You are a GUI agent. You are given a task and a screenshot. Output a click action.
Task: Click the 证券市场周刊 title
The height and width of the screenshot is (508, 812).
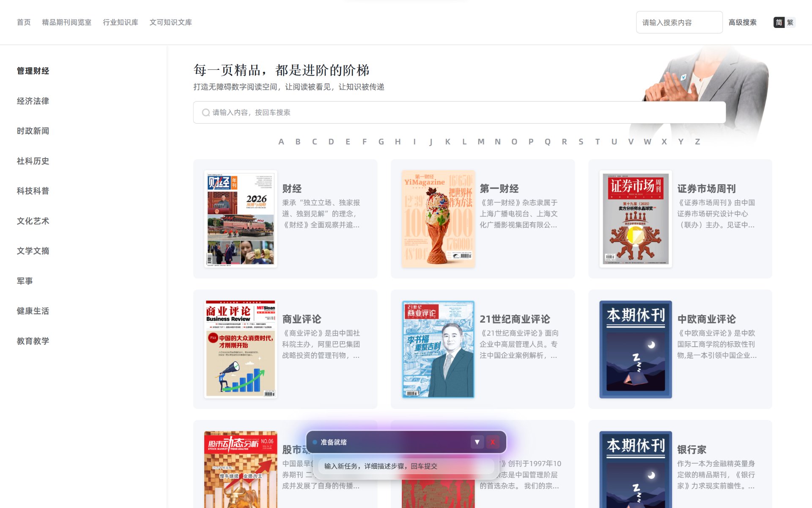(706, 189)
